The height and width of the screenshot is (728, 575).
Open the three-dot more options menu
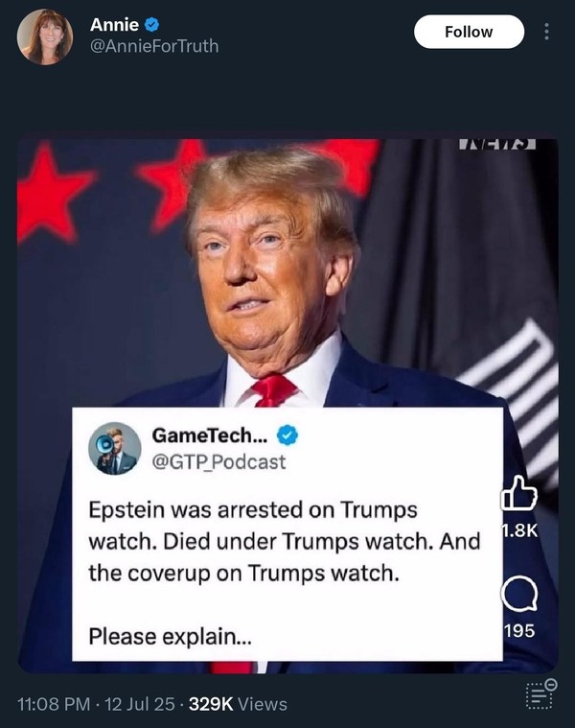point(546,32)
